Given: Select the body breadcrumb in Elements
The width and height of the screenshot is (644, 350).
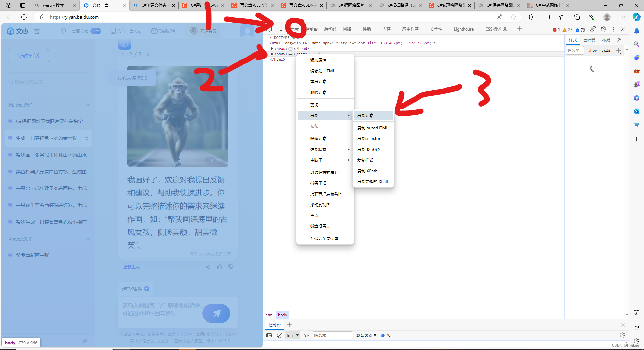Looking at the screenshot, I should pyautogui.click(x=282, y=315).
